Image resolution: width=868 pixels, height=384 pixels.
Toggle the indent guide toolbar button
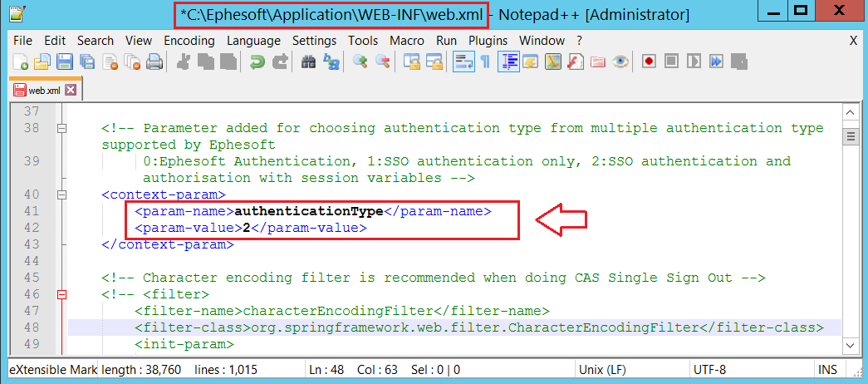[x=508, y=61]
